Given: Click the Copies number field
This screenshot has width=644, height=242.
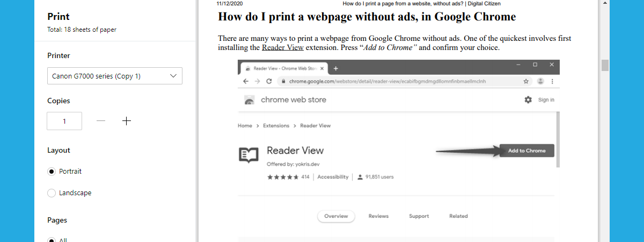Looking at the screenshot, I should (64, 121).
